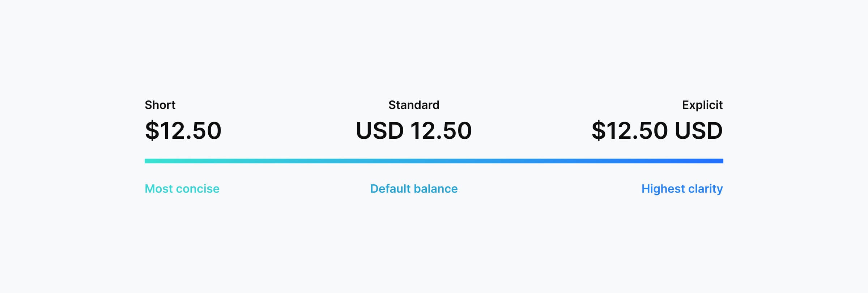Select the "12.50" digits in the Explicit amount
This screenshot has height=293, width=868.
[x=637, y=130]
